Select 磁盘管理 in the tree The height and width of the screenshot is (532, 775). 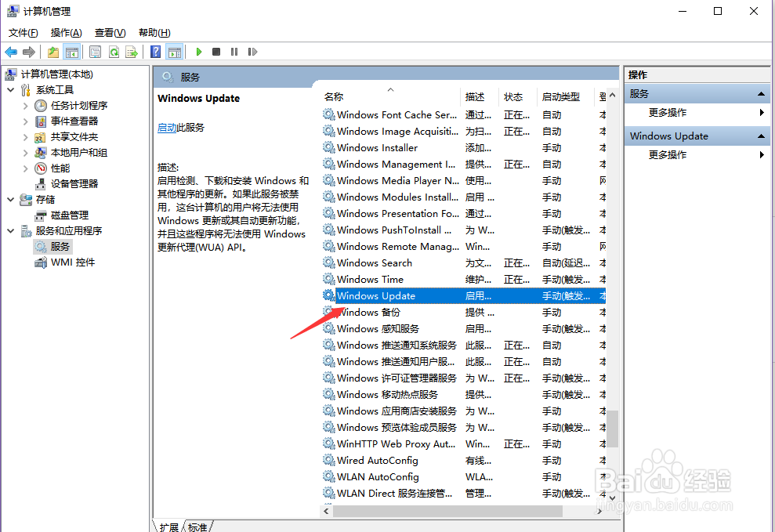[69, 215]
